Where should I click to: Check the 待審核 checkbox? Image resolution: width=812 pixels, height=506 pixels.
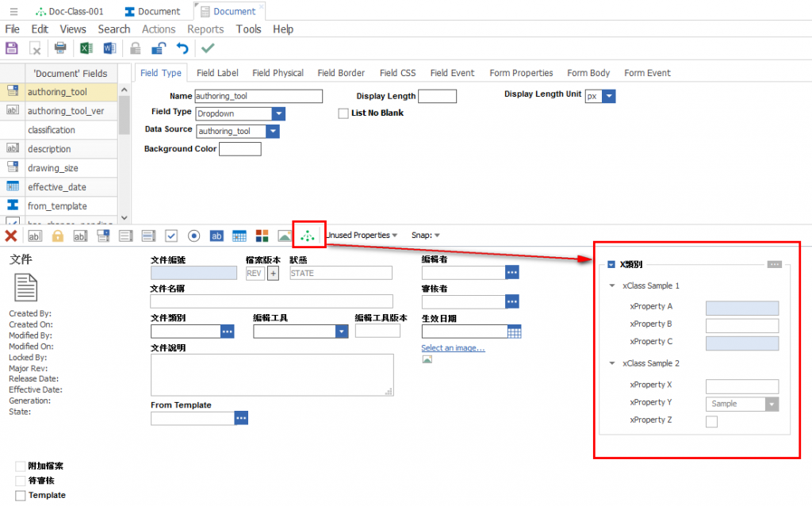[x=20, y=481]
